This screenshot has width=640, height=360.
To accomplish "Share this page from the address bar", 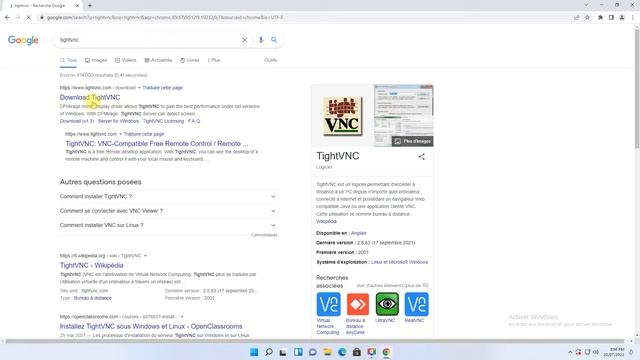I will [x=576, y=18].
